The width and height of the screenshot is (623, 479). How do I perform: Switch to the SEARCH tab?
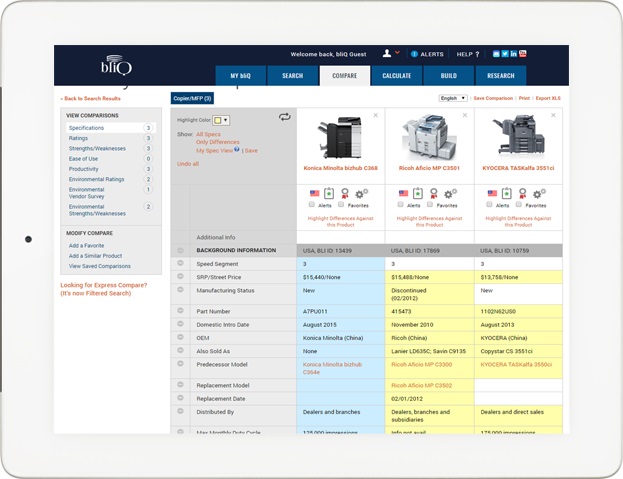coord(292,75)
